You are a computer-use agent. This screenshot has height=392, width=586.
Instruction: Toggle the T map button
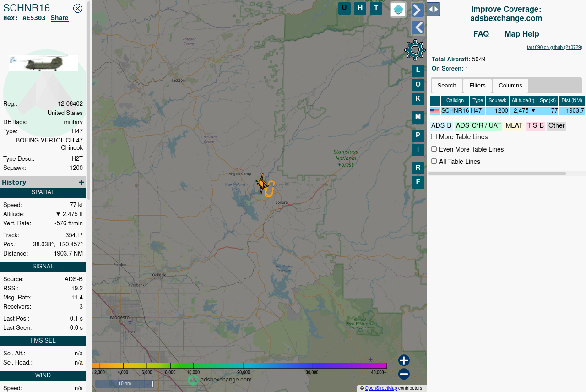click(x=376, y=8)
